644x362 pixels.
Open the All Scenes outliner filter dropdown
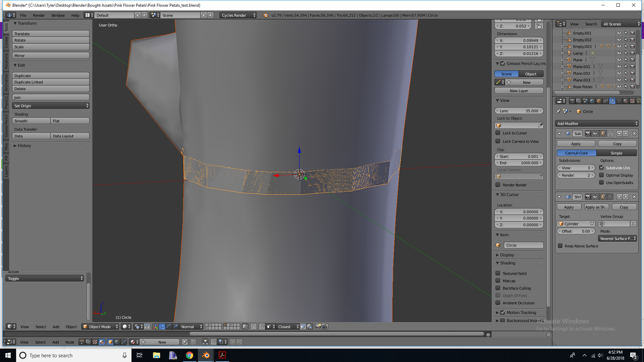(x=621, y=24)
